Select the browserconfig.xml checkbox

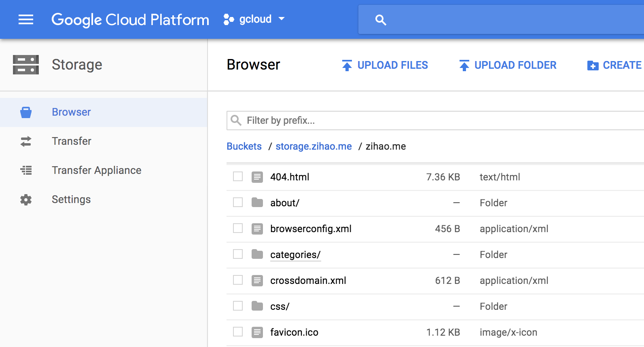pos(238,228)
